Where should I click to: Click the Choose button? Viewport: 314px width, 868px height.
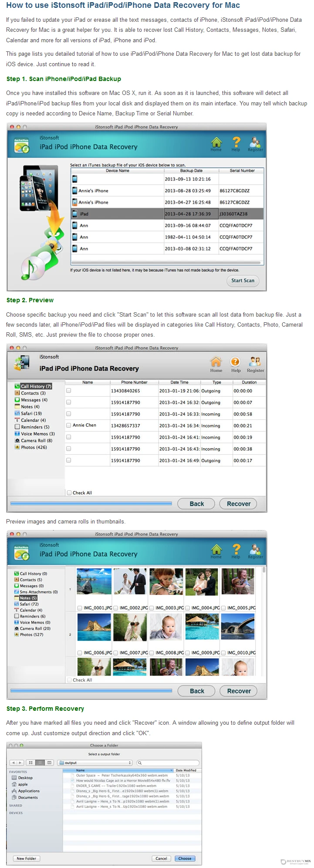[x=185, y=858]
